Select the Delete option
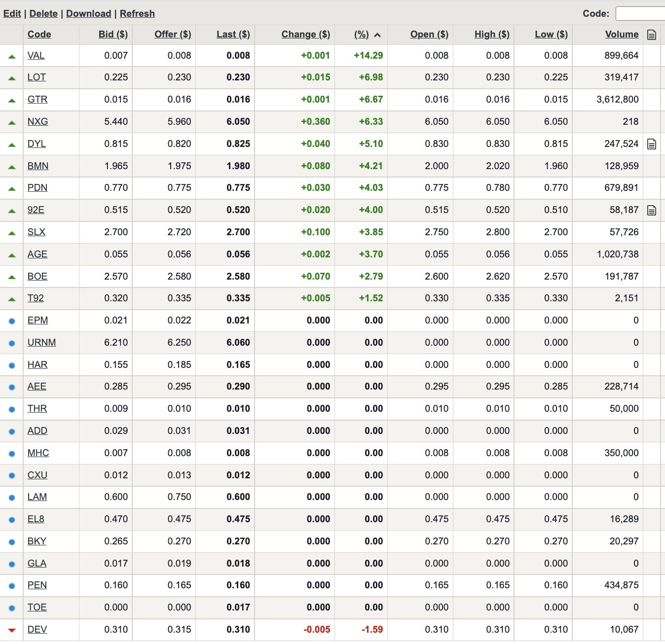The width and height of the screenshot is (665, 644). (43, 13)
